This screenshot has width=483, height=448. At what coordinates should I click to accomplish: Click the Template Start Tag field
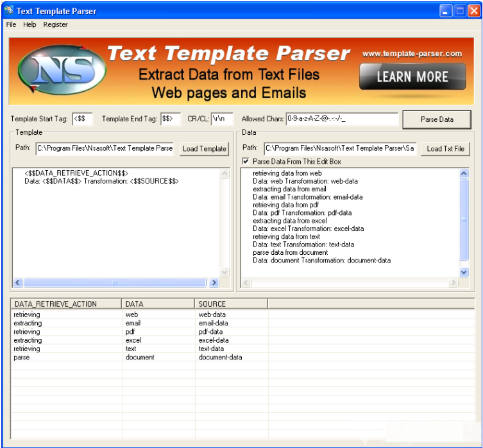[x=82, y=119]
